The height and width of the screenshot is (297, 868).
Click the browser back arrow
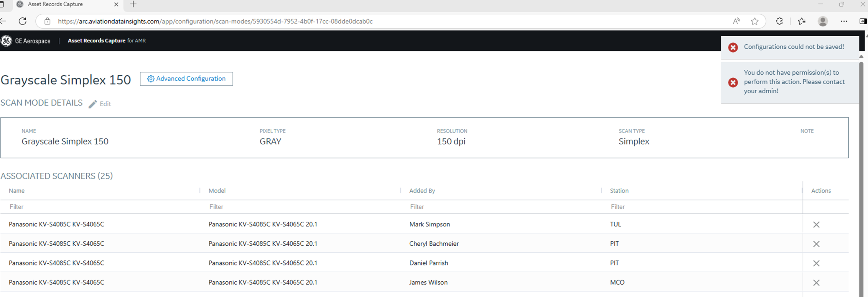click(x=3, y=21)
